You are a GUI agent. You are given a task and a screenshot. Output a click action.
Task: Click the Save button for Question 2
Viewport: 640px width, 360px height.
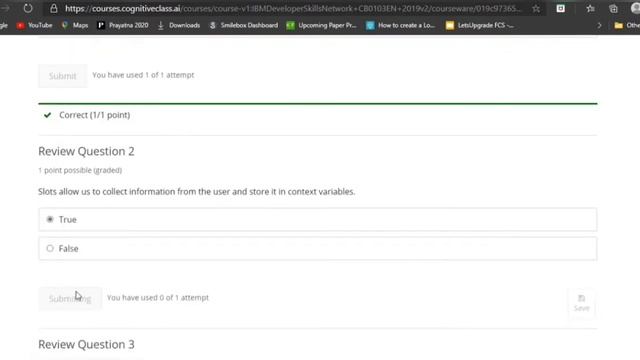pos(581,303)
